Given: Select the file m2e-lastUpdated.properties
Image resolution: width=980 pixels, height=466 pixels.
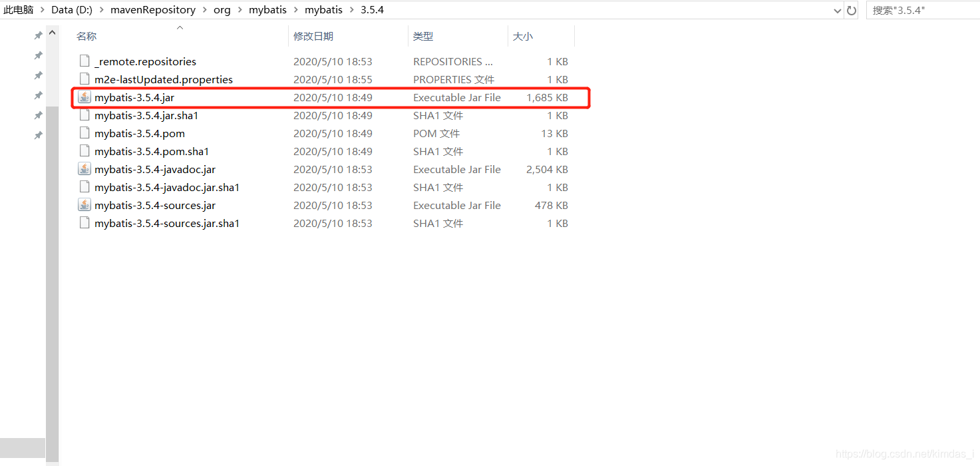Looking at the screenshot, I should (x=164, y=79).
